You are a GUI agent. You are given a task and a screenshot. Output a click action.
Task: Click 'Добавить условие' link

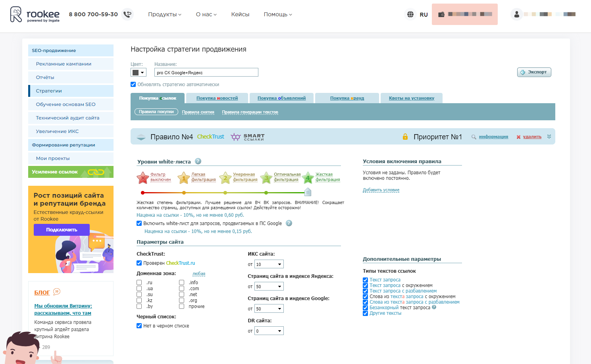(x=381, y=190)
